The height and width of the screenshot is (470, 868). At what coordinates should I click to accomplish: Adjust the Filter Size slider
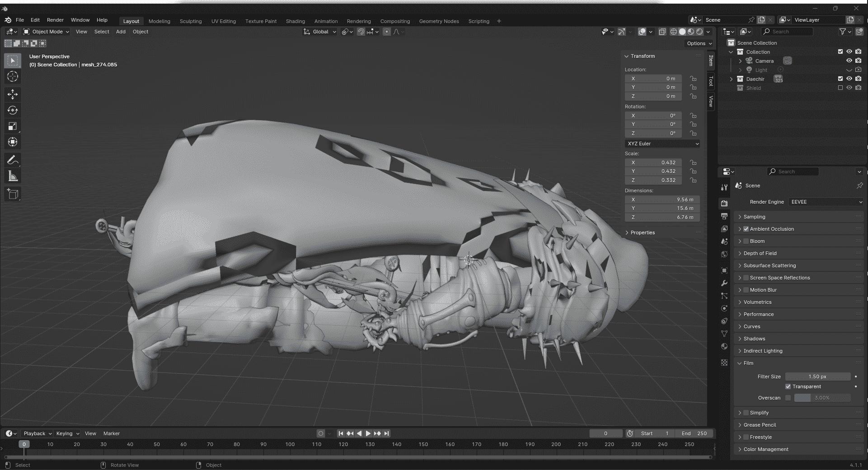818,377
